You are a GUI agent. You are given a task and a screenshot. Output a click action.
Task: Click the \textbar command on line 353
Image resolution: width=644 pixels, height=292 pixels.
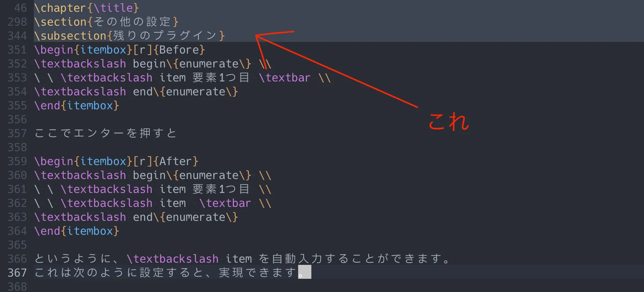point(285,77)
